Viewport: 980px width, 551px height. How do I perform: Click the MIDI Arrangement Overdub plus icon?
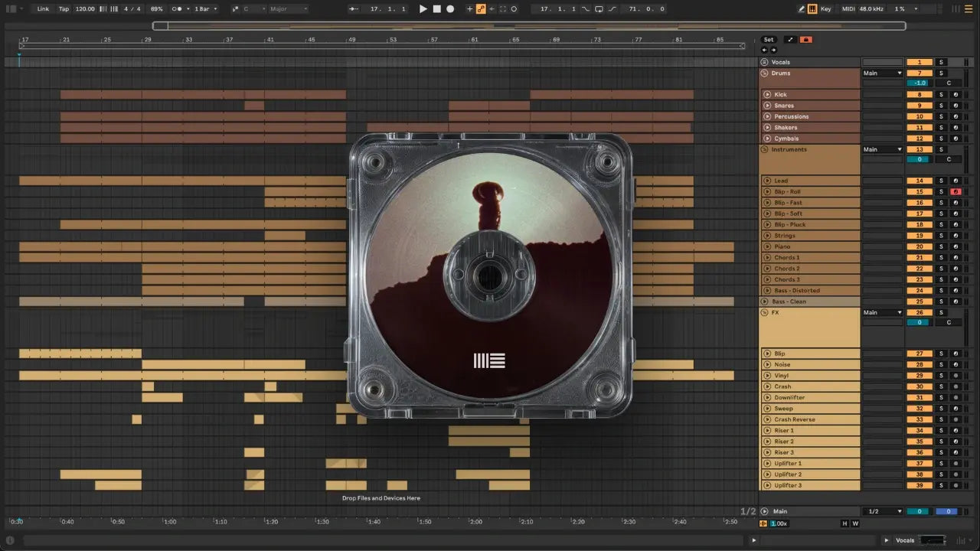coord(470,9)
